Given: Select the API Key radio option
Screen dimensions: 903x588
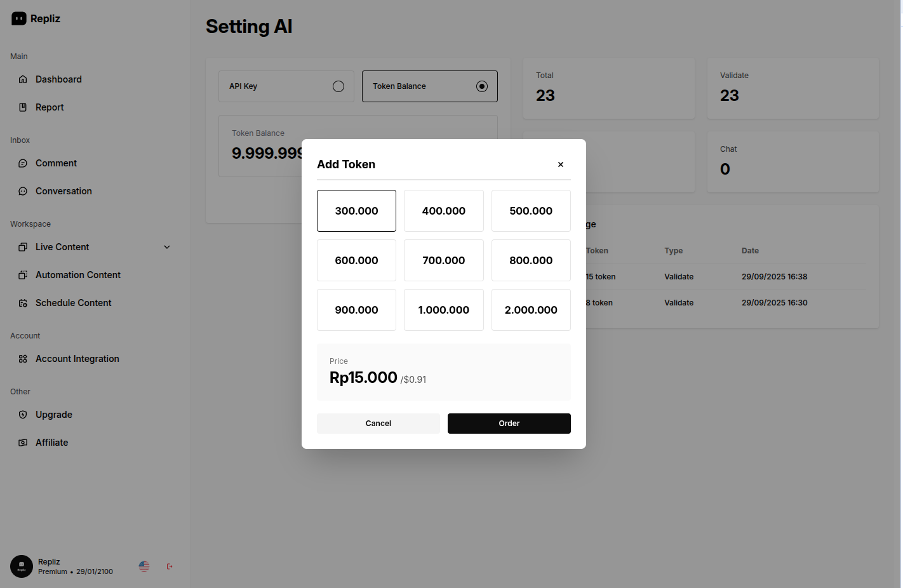Looking at the screenshot, I should (x=338, y=86).
